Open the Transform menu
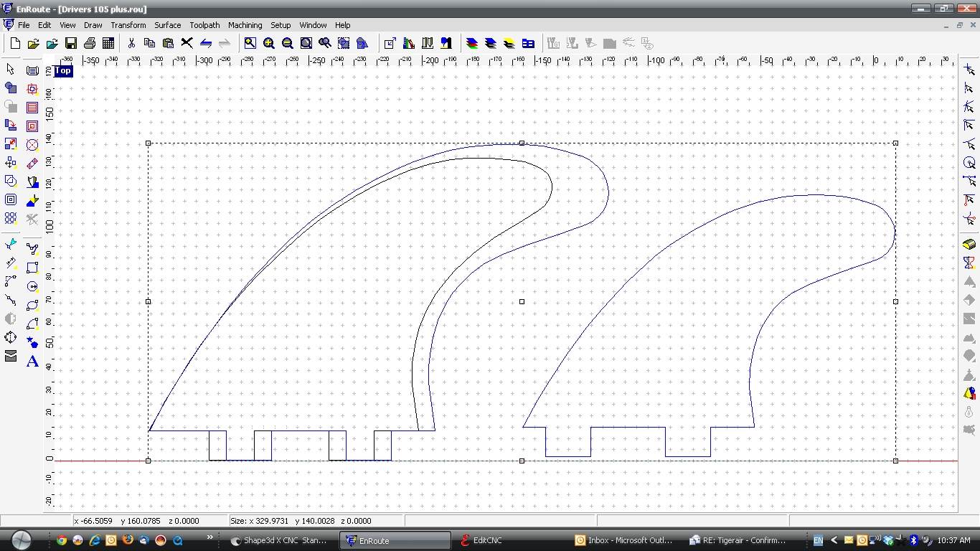This screenshot has width=980, height=551. point(128,25)
